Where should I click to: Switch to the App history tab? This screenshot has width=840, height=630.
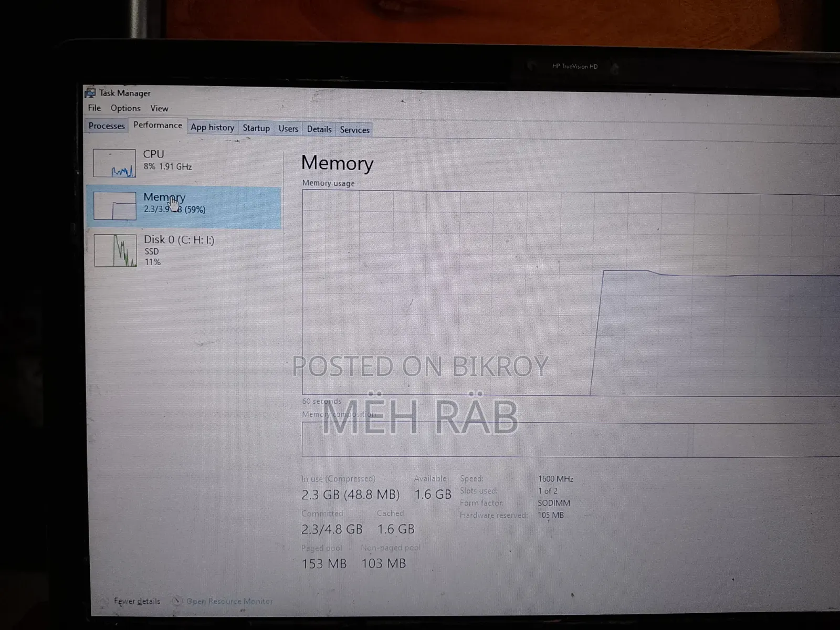(212, 128)
